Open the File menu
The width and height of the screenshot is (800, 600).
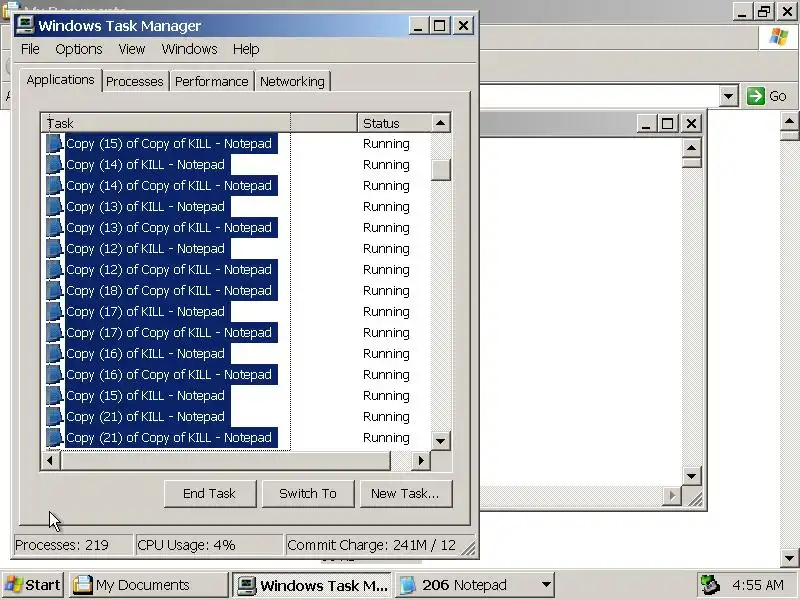[30, 49]
